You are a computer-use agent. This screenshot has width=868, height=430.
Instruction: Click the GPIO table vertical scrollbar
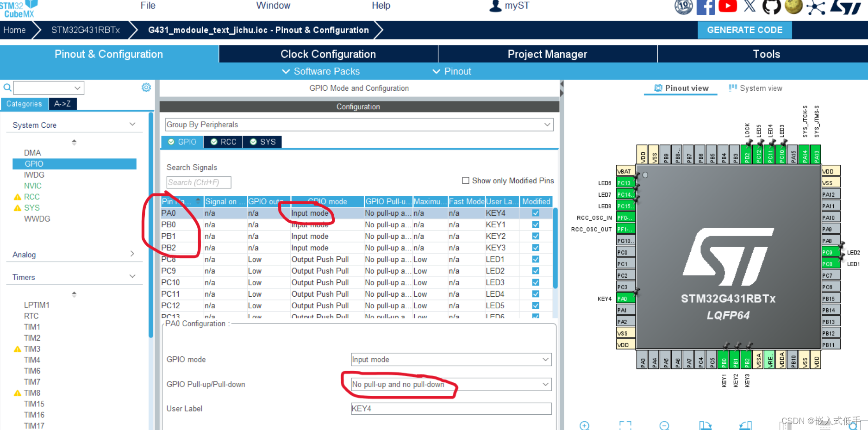(x=556, y=248)
